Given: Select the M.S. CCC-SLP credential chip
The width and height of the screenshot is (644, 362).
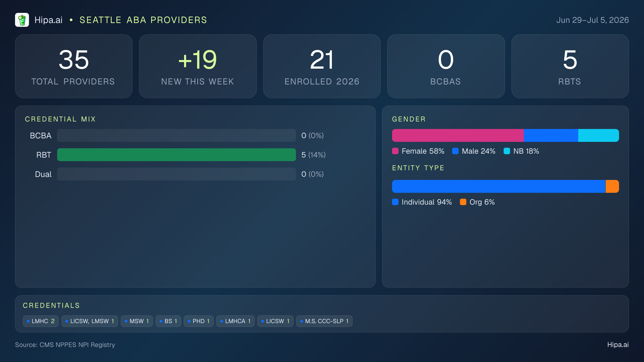Looking at the screenshot, I should coord(324,321).
